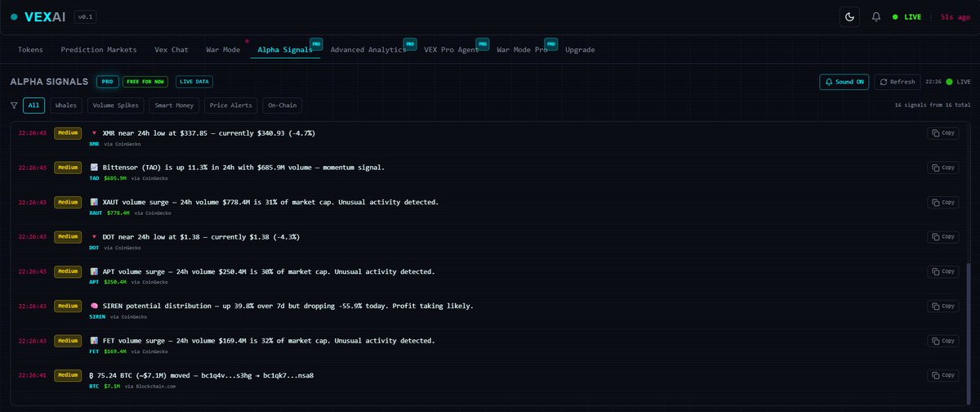Click the TAO ticker label

[x=94, y=178]
